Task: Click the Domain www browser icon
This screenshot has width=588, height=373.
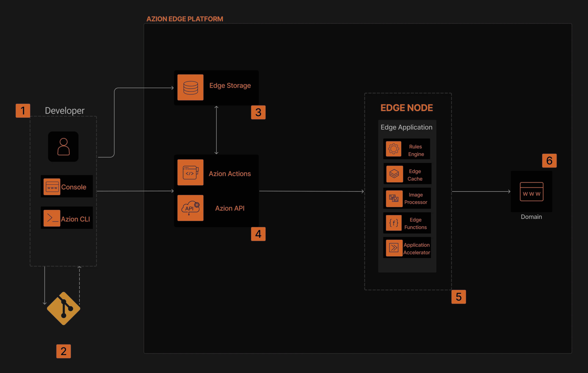Action: [532, 192]
